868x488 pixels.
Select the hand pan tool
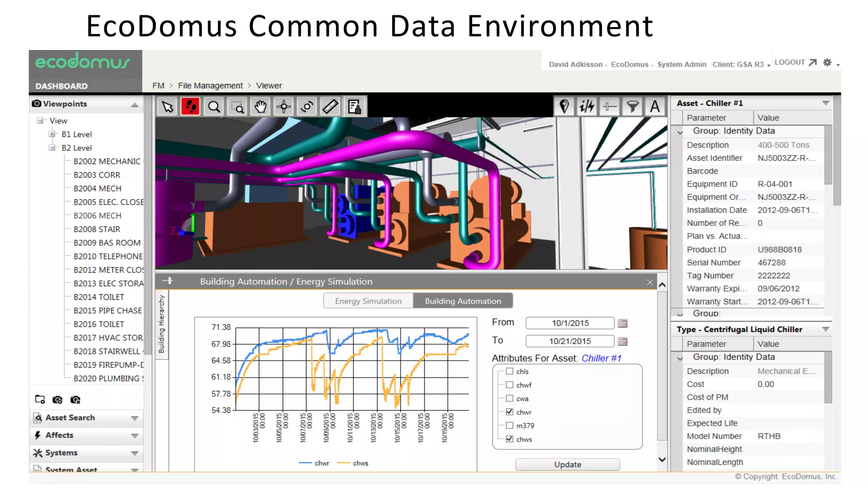pyautogui.click(x=261, y=107)
